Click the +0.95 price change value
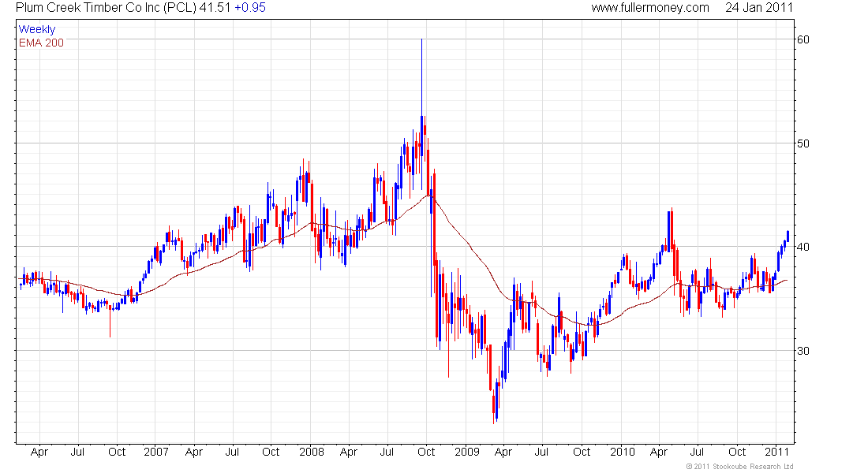 point(250,8)
